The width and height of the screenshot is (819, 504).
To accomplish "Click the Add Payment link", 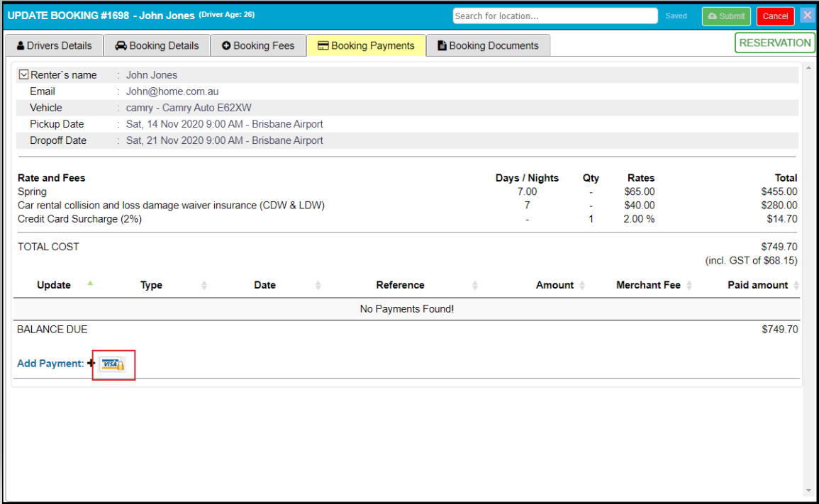I will click(x=50, y=364).
